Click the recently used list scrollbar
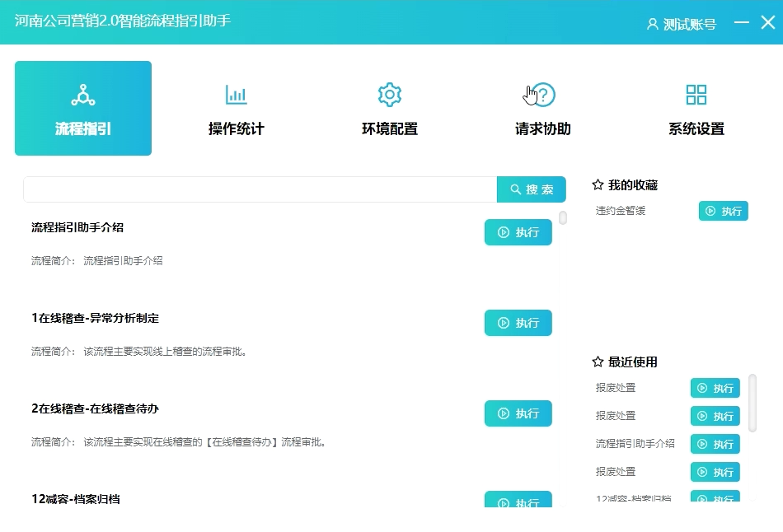The image size is (783, 532). coord(753,403)
